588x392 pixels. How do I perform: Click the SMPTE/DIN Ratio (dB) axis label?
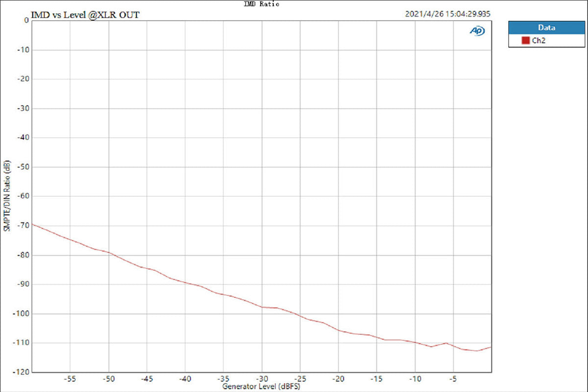pyautogui.click(x=6, y=196)
